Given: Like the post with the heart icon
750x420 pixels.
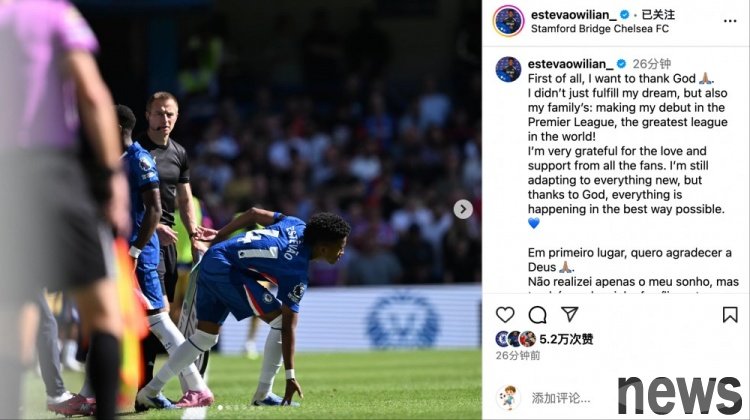Looking at the screenshot, I should [505, 315].
